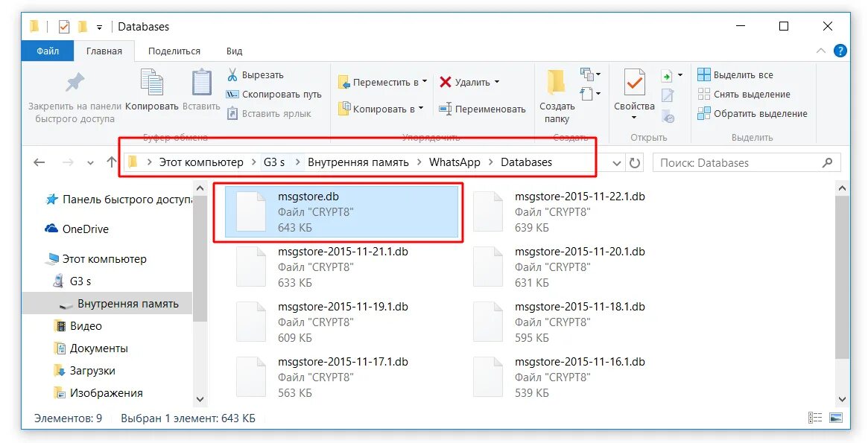
Task: Collapse the ribbon with chevron
Action: [821, 51]
